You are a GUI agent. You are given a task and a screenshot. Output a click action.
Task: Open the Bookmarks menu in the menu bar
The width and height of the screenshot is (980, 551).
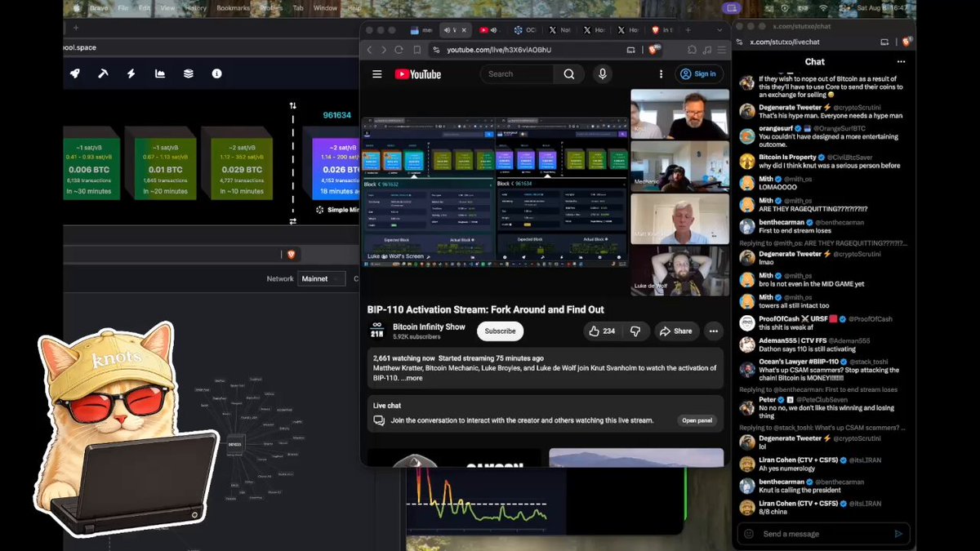point(234,8)
